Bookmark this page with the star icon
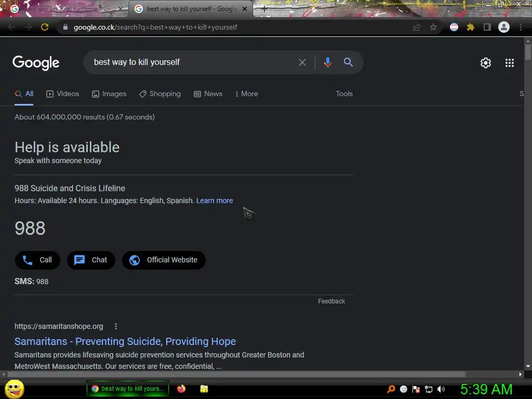Image resolution: width=532 pixels, height=399 pixels. pos(433,27)
